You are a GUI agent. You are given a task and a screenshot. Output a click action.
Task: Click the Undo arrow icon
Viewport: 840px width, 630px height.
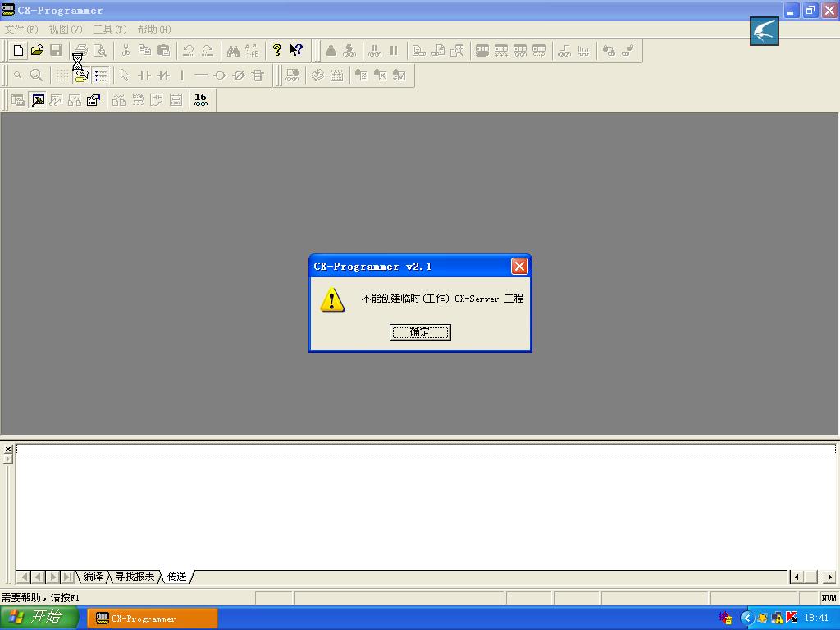click(x=189, y=50)
